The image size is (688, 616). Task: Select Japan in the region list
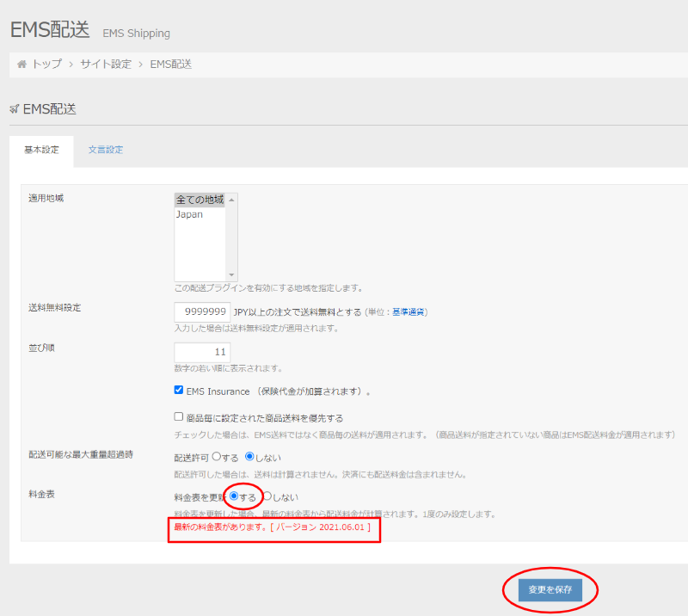point(190,214)
